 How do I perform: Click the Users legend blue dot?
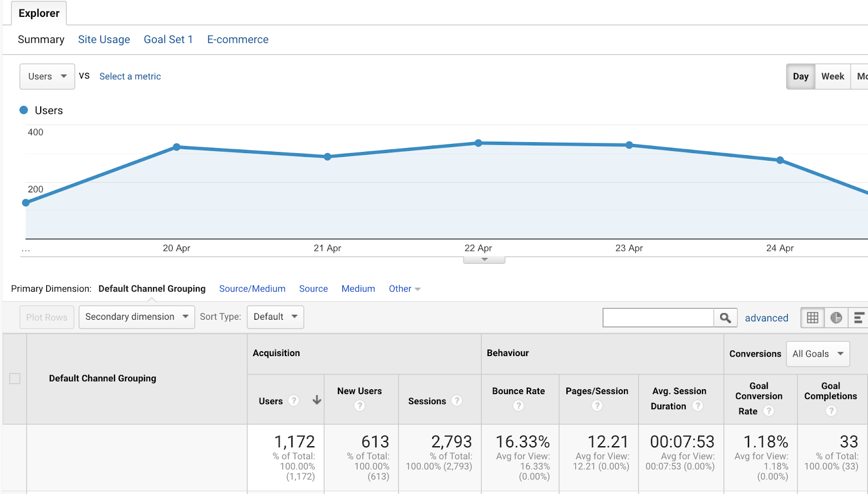pyautogui.click(x=24, y=110)
